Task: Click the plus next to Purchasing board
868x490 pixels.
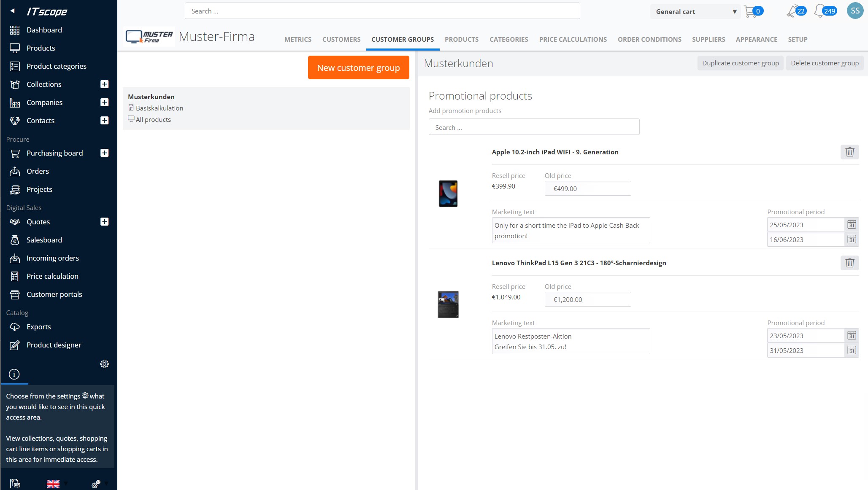Action: click(105, 153)
